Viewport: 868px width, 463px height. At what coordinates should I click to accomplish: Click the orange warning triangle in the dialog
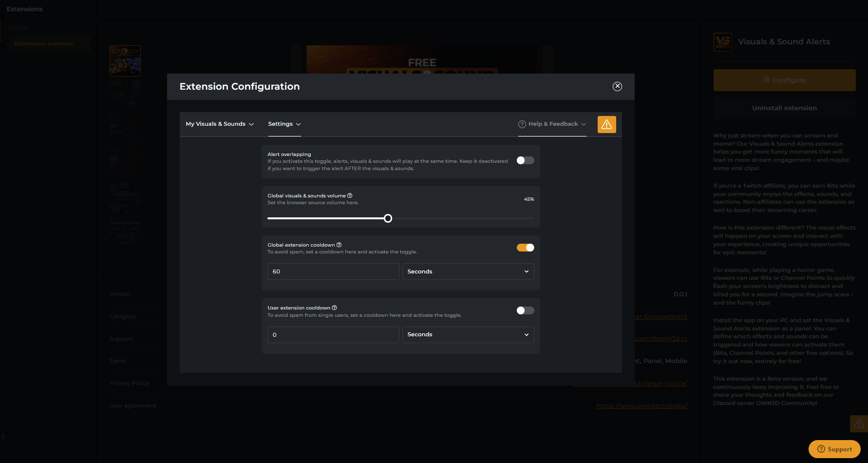tap(606, 125)
